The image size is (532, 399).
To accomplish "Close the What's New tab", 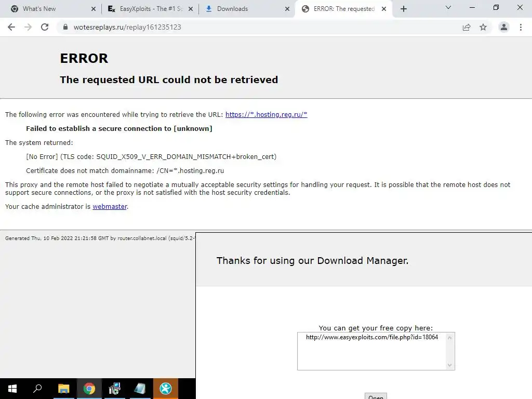I will click(94, 9).
